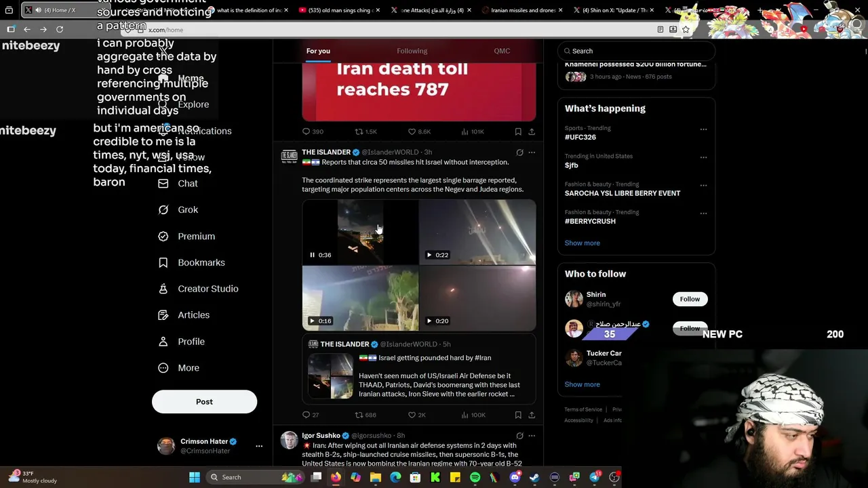868x488 pixels.
Task: Open Igor Sushko's profile avatar
Action: [290, 440]
